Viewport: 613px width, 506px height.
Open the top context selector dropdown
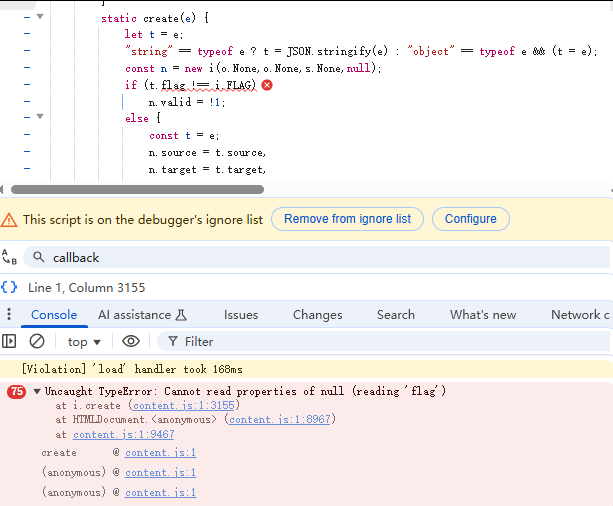tap(84, 341)
